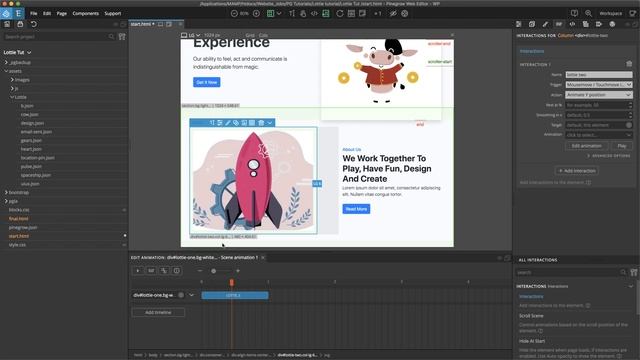Open the File menu
Viewport: 640px width, 360px height.
[x=33, y=13]
